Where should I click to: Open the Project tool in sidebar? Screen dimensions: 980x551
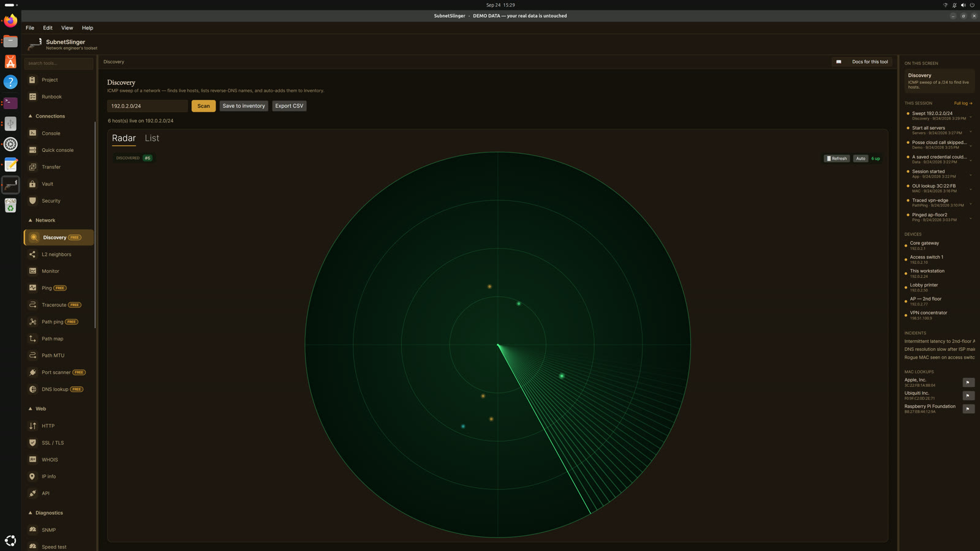pos(59,80)
